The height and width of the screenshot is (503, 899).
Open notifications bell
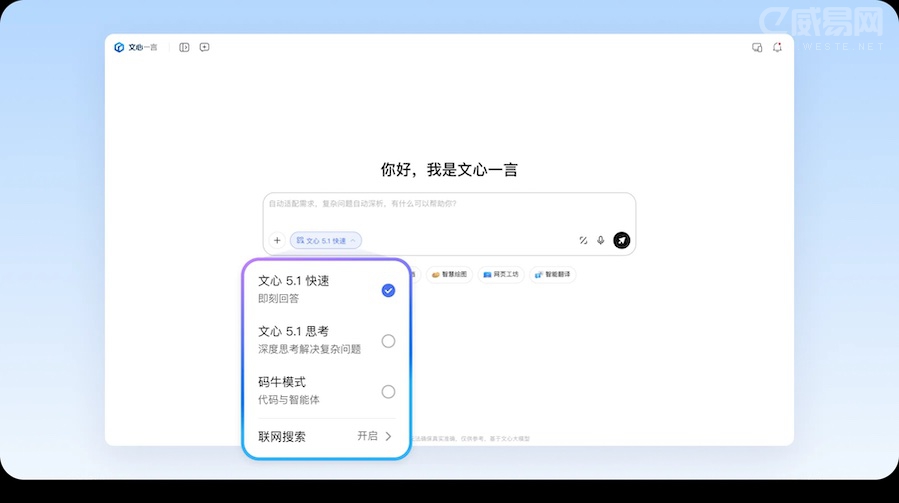[777, 47]
